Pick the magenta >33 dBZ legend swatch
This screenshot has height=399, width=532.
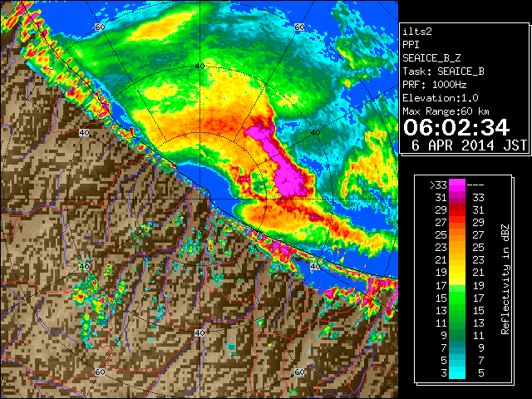pyautogui.click(x=457, y=185)
